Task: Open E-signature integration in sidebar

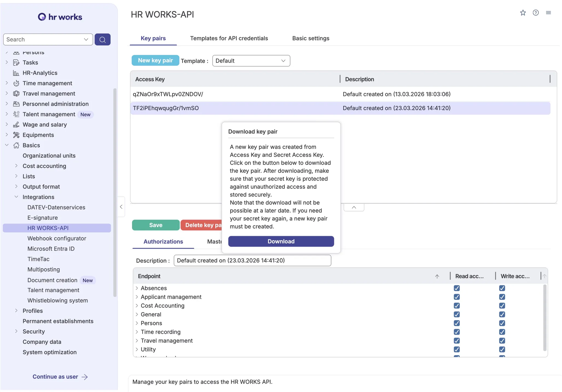Action: 43,218
